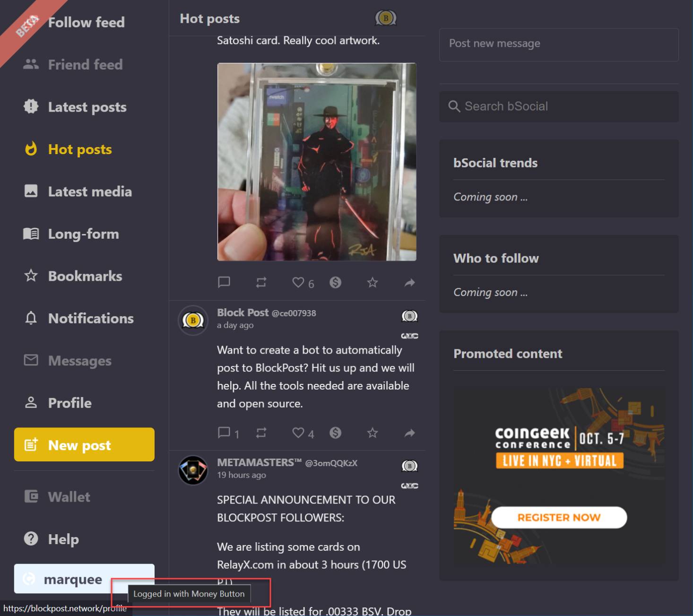Click the Hot posts header badge icon

coord(385,18)
